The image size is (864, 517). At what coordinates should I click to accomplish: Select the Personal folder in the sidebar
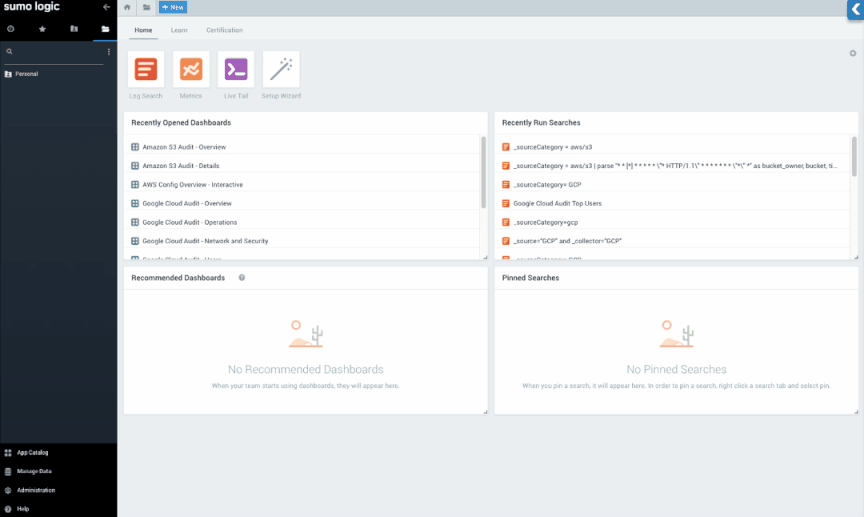click(26, 74)
